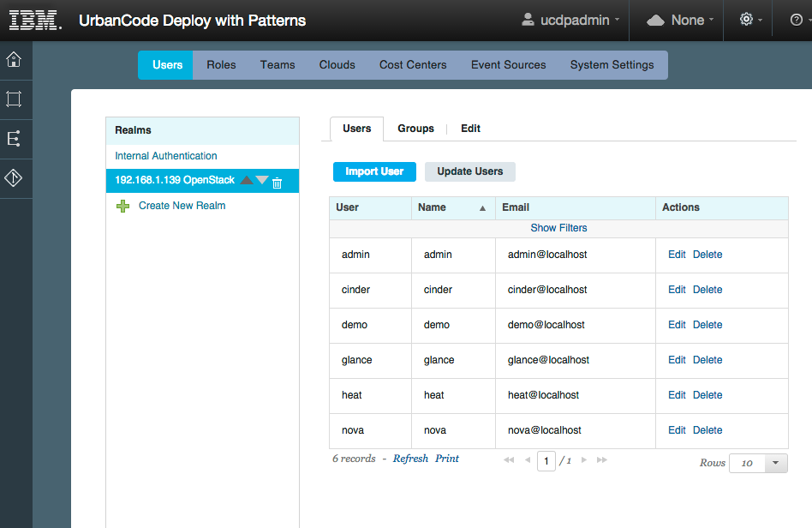This screenshot has width=812, height=528.
Task: Open the tree-structure sidebar icon
Action: [x=14, y=138]
